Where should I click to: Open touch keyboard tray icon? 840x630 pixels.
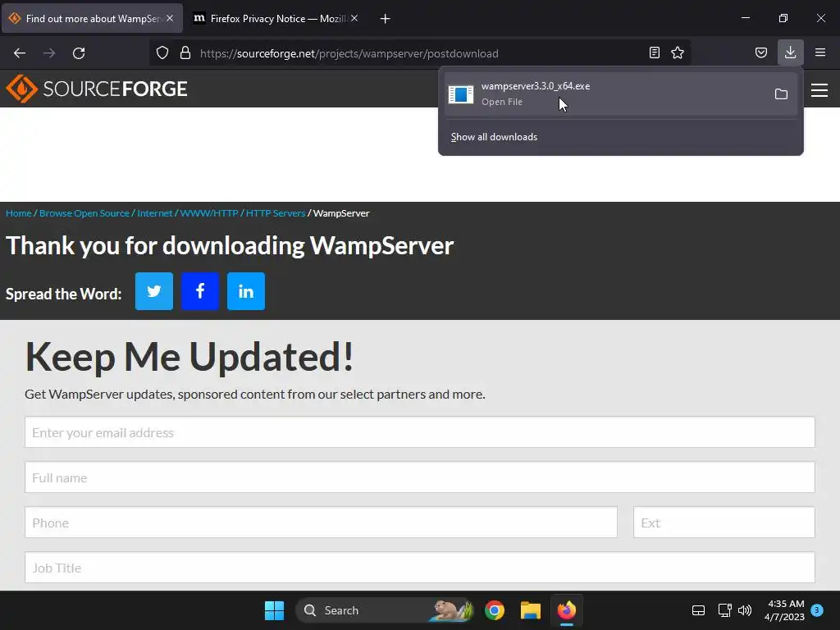[x=698, y=610]
